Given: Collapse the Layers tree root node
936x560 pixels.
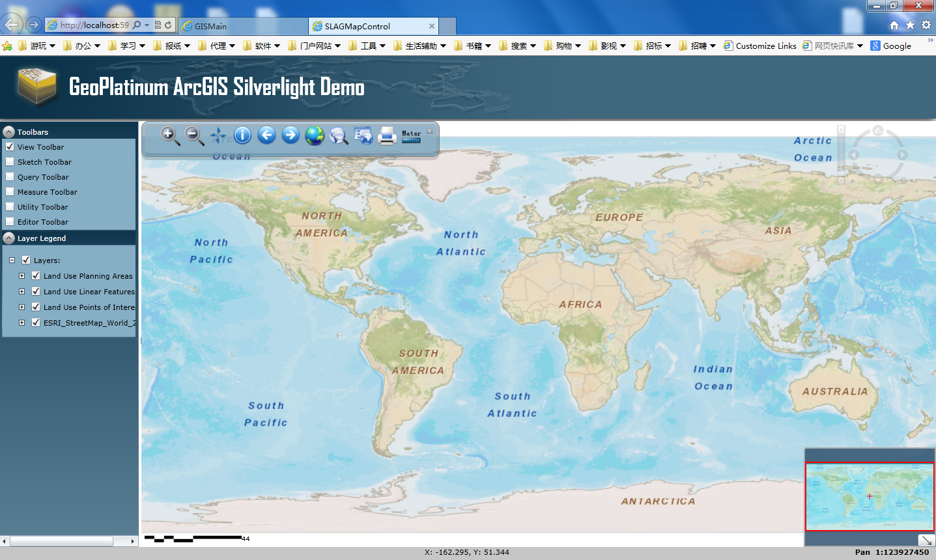Looking at the screenshot, I should pyautogui.click(x=12, y=260).
